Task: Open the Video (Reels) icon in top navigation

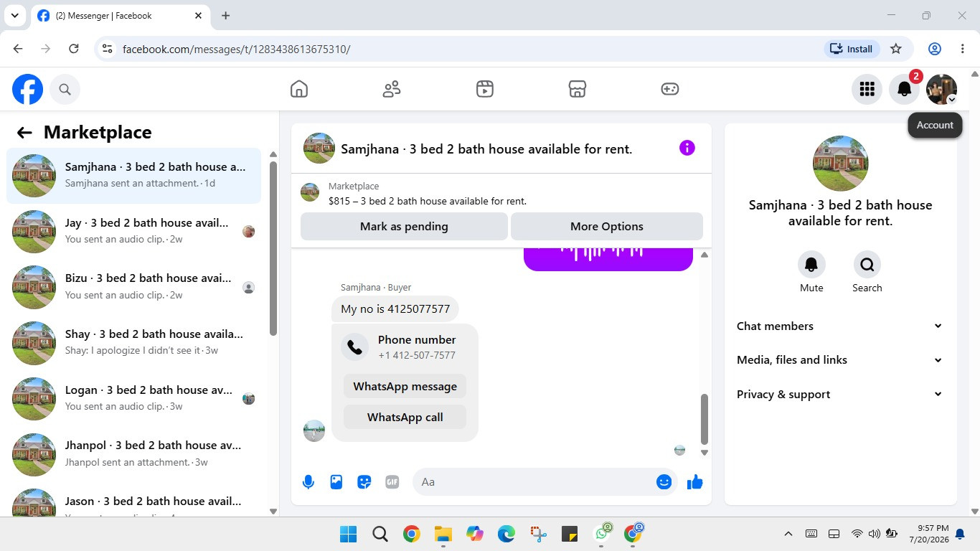Action: click(x=485, y=89)
